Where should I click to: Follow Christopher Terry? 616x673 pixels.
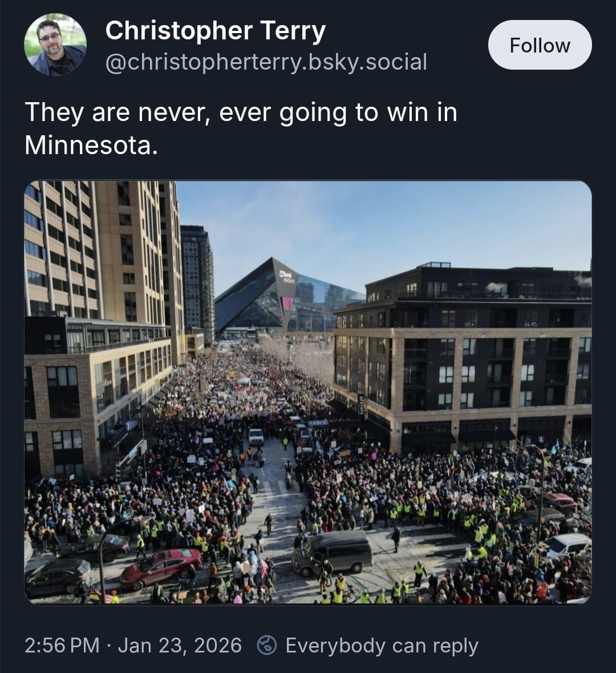click(540, 45)
